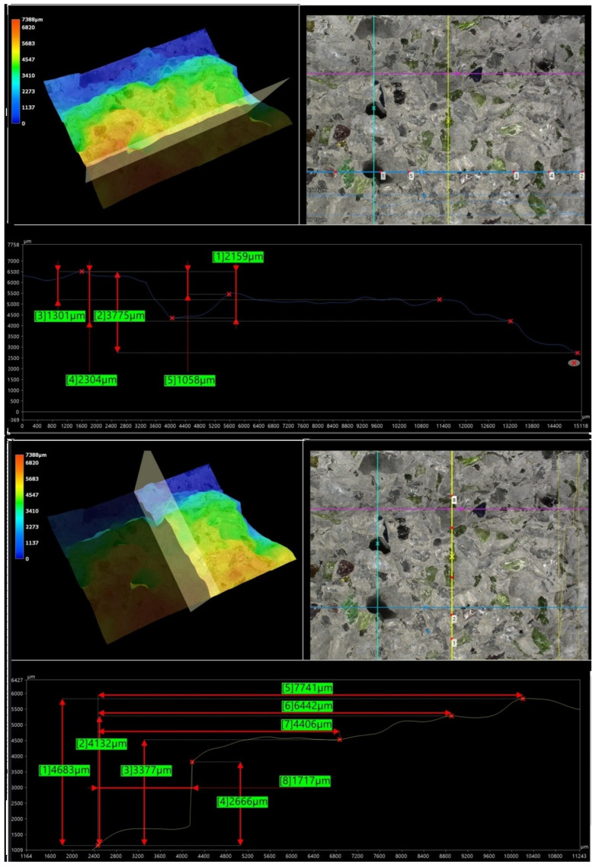Grab the cyan line X handle in upper image

(373, 108)
